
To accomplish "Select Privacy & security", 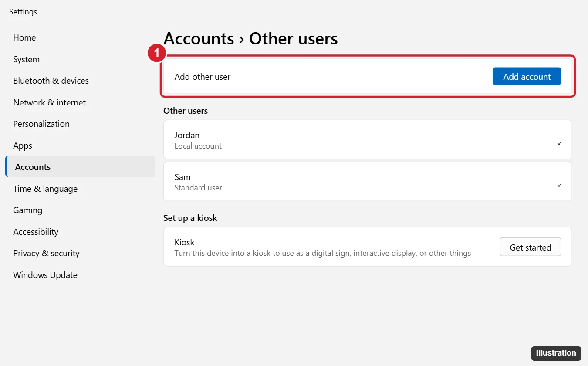I will point(46,253).
